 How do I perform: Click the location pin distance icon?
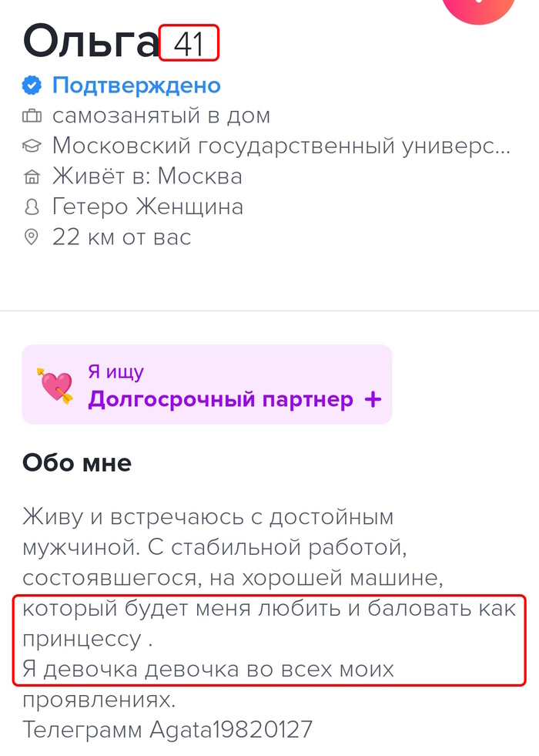click(x=32, y=237)
